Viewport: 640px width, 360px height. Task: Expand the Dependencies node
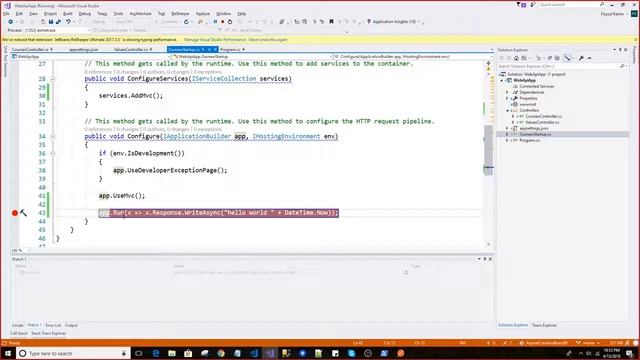[507, 92]
